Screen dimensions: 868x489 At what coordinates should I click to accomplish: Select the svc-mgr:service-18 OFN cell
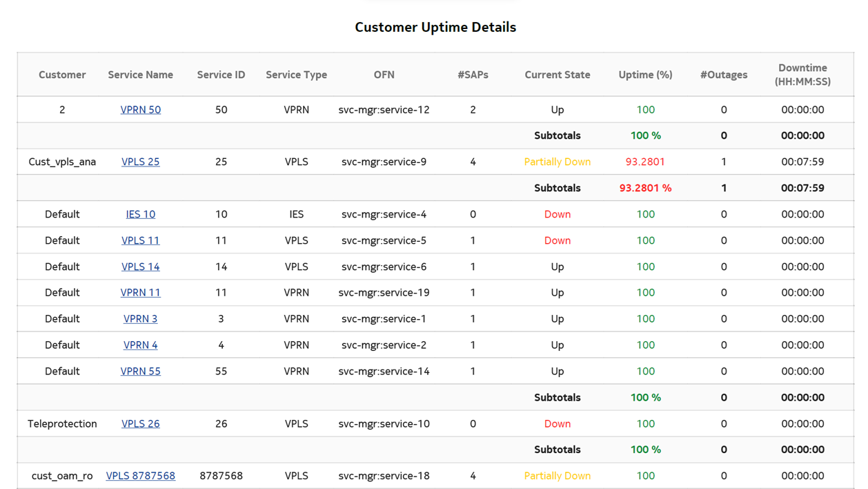tap(384, 476)
